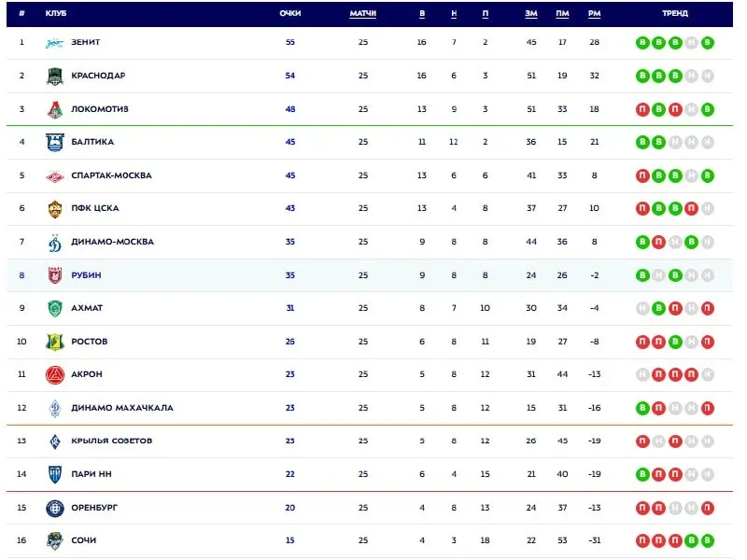Open the Динамо-Москва team link
747x560 pixels.
coord(112,242)
